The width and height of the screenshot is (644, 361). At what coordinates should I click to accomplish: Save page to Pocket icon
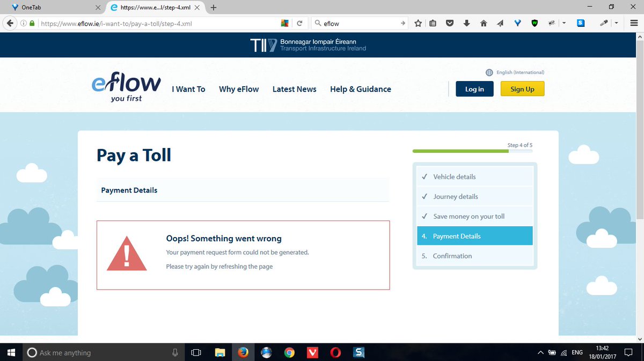(450, 24)
